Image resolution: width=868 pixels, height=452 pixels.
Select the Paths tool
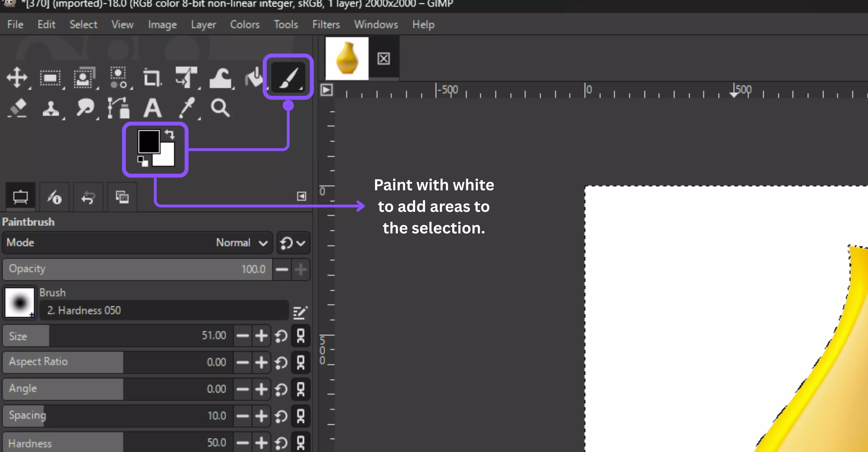118,108
